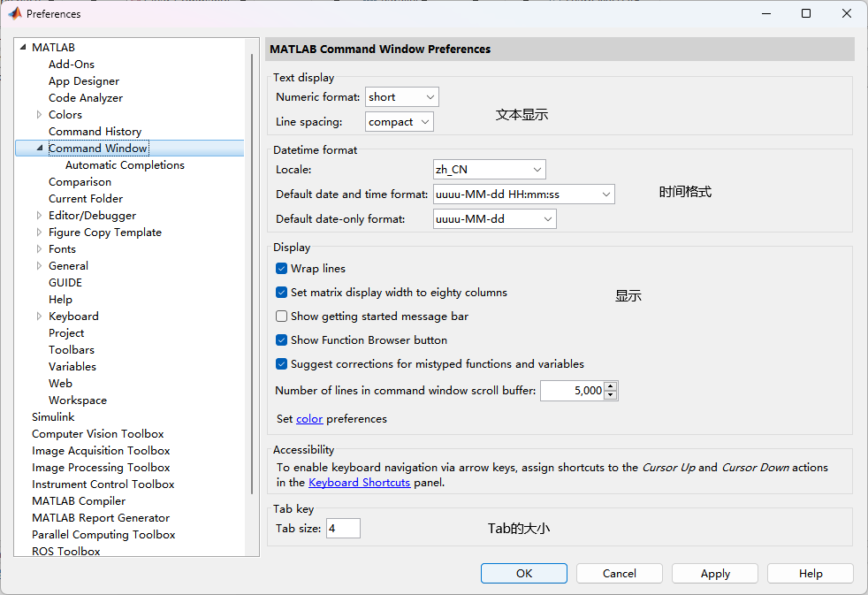Click the Apply button
Image resolution: width=868 pixels, height=595 pixels.
tap(715, 574)
